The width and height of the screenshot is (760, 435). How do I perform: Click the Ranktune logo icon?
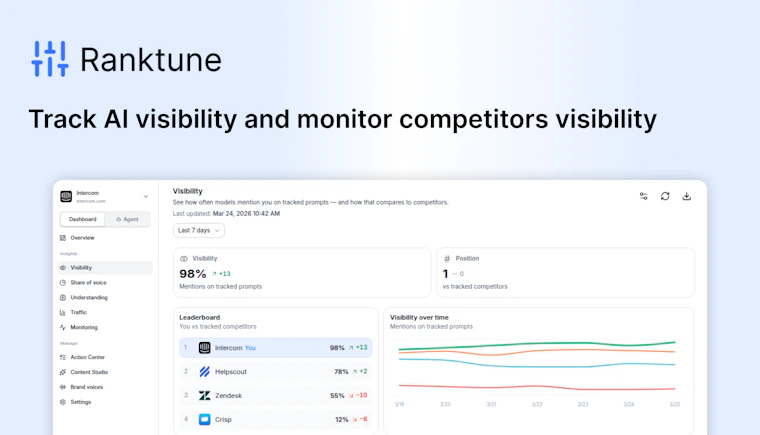click(x=50, y=59)
